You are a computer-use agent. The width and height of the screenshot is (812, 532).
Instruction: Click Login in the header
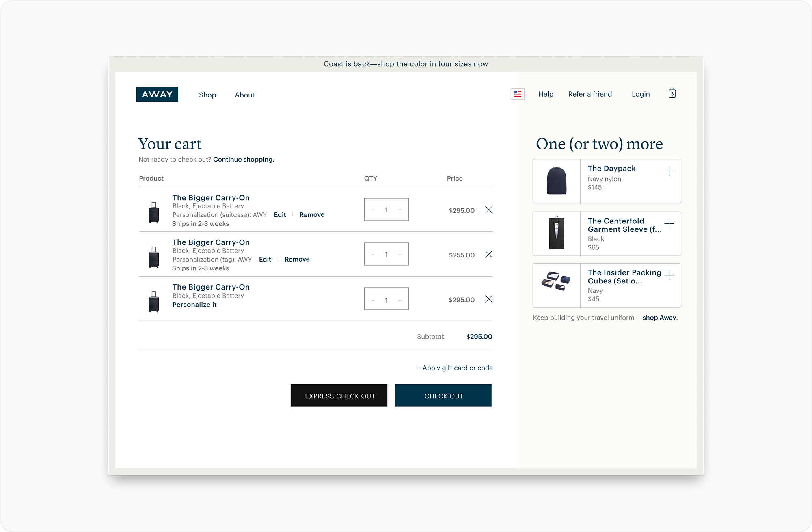pyautogui.click(x=641, y=94)
